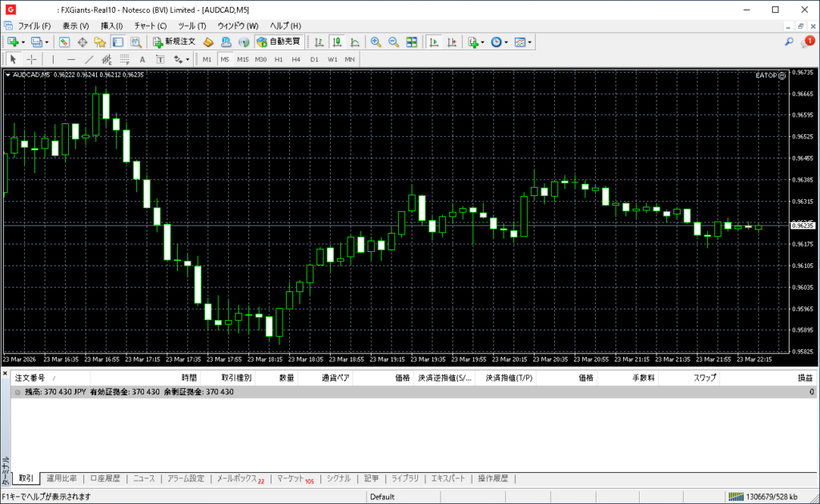Toggle the chart auto scroll button
820x504 pixels.
coord(434,42)
